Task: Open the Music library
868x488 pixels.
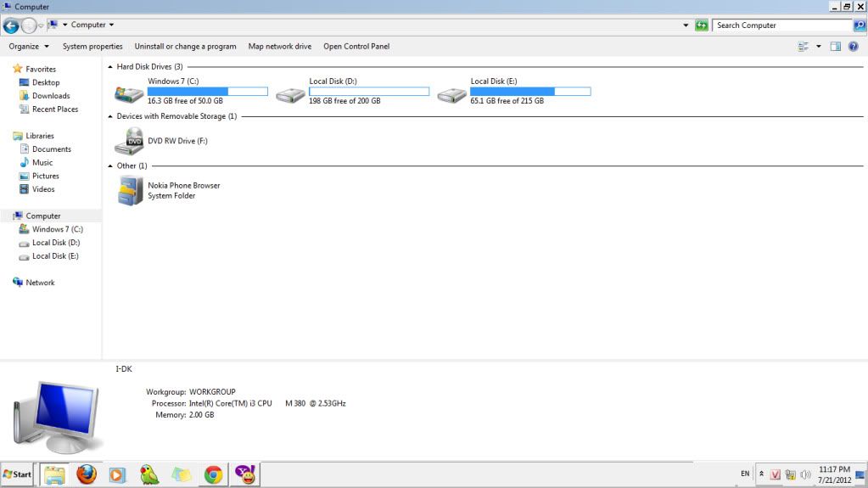Action: (x=42, y=162)
